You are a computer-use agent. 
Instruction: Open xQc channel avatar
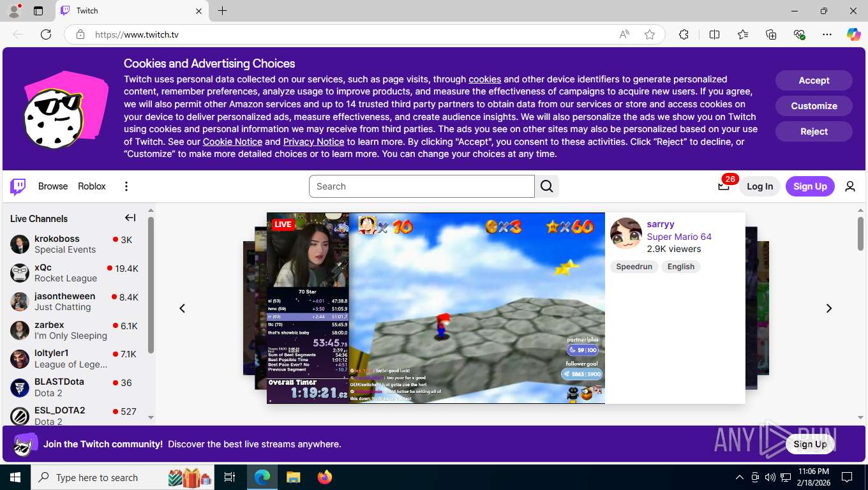point(20,273)
